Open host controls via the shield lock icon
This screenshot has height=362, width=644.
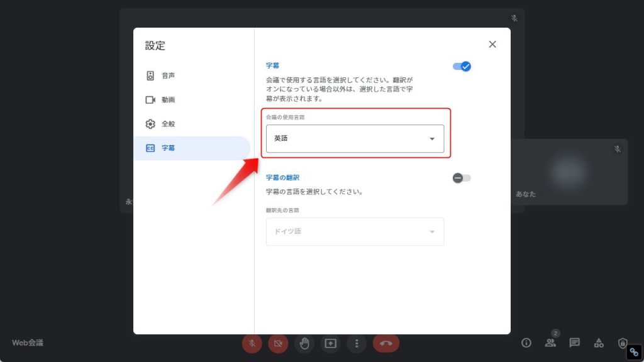pos(623,343)
